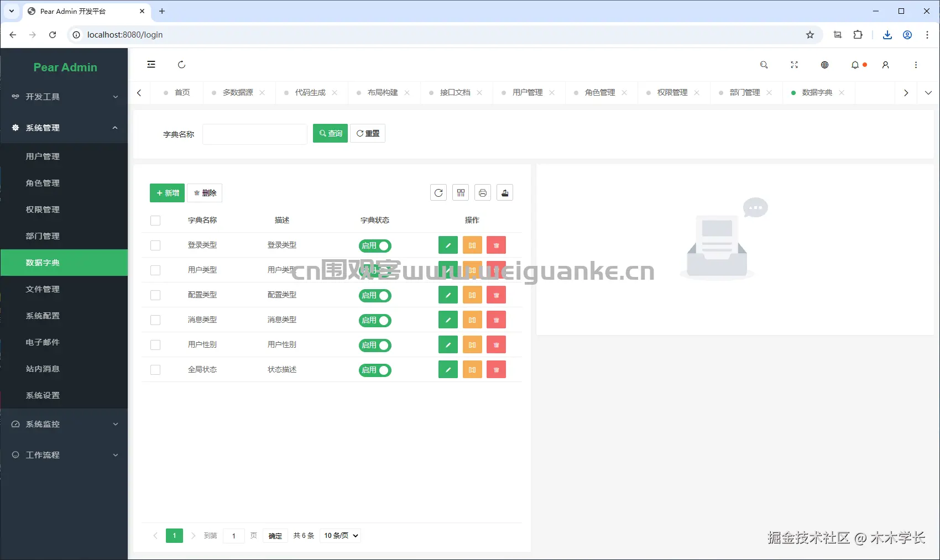Collapse the 系统管理 sidebar group
Viewport: 940px width, 560px height.
(64, 128)
